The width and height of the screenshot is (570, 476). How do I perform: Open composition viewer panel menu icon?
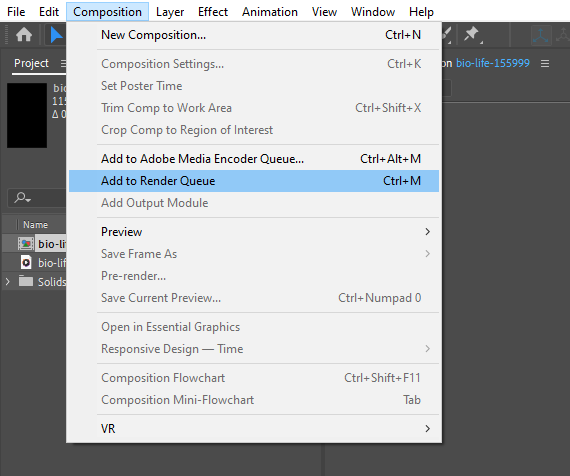click(545, 64)
